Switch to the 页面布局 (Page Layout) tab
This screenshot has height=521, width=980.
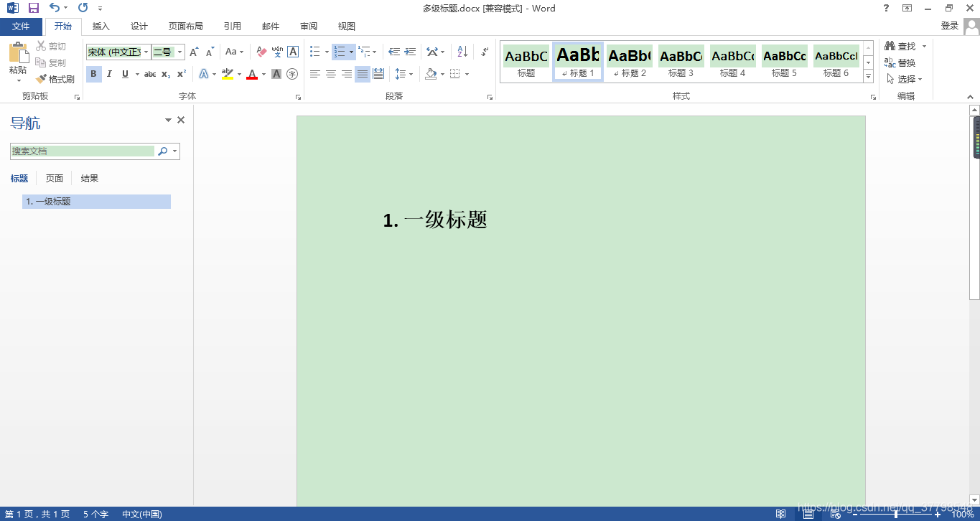point(186,27)
